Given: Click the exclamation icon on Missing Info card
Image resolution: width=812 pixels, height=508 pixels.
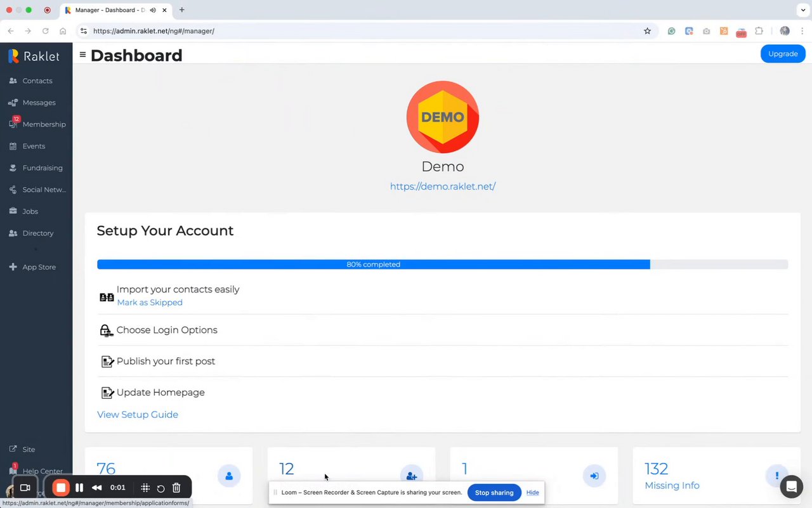Looking at the screenshot, I should 777,476.
